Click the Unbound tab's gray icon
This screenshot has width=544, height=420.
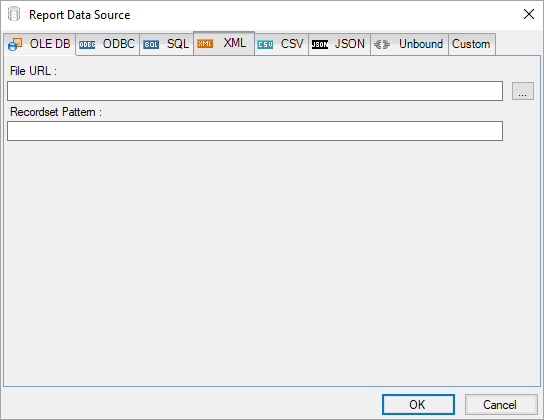coord(382,44)
